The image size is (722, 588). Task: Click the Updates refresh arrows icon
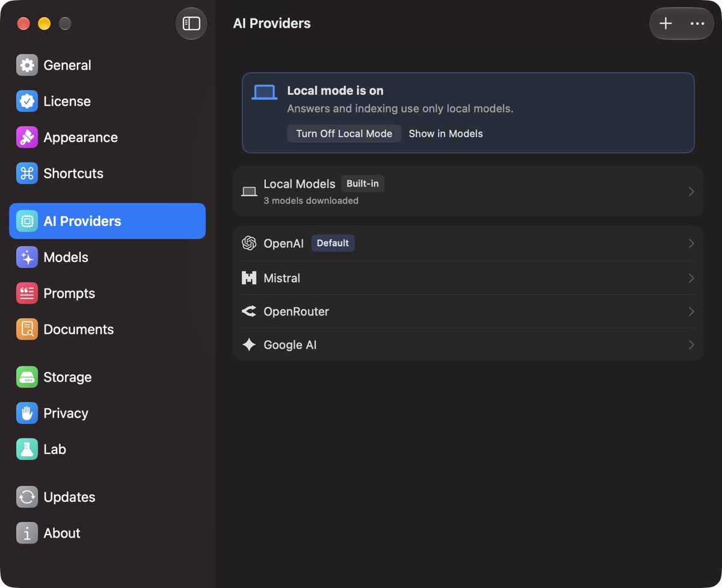(27, 497)
